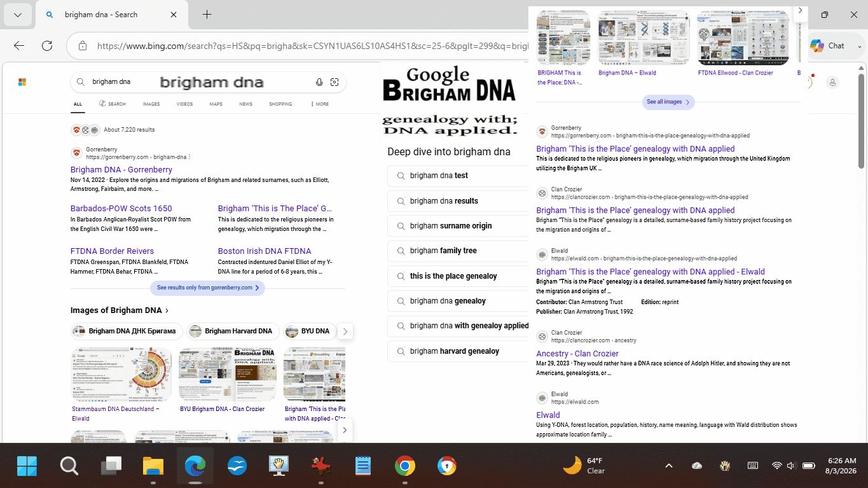This screenshot has height=488, width=868.
Task: Open the 'Brigham DNA - Gorrenberry' result
Action: pos(121,170)
